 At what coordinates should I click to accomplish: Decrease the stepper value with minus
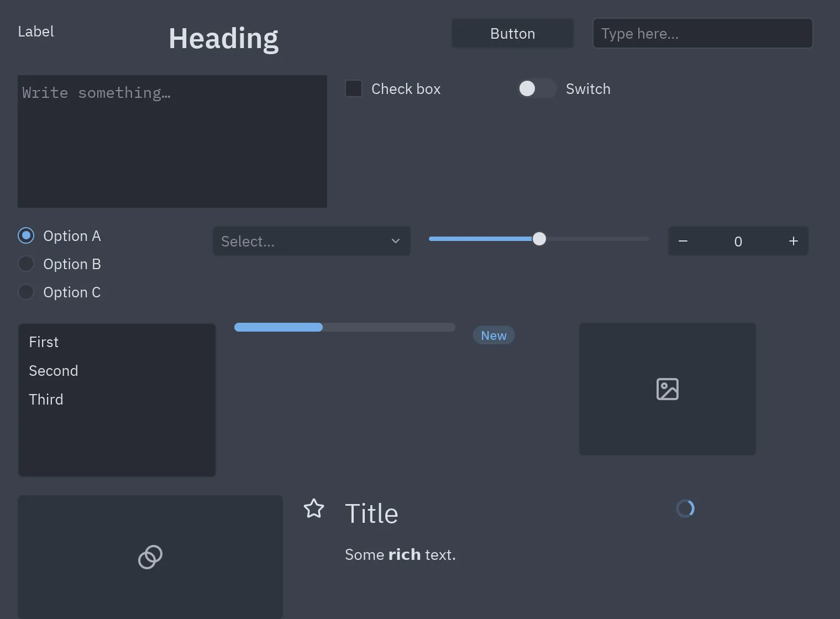pos(683,241)
